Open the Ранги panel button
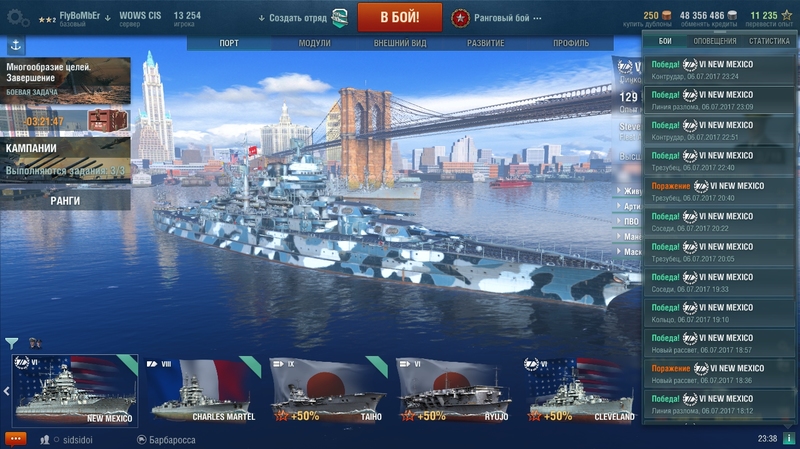The width and height of the screenshot is (800, 449). click(65, 201)
